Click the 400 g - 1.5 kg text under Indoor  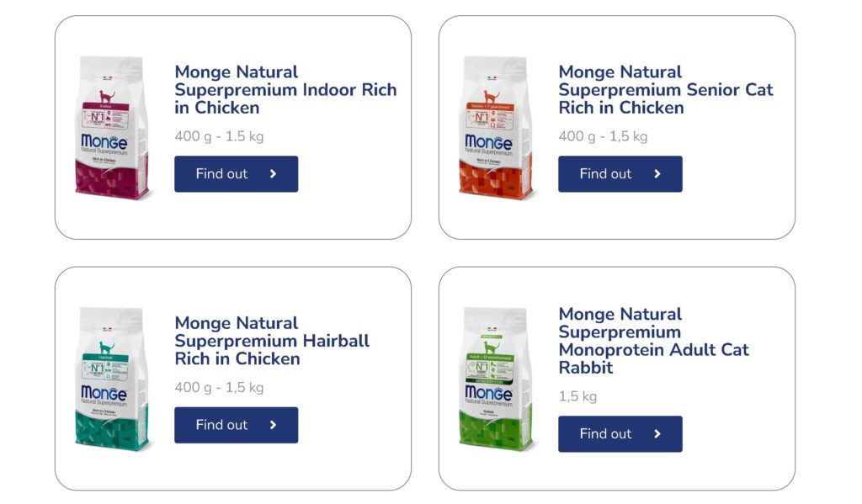coord(219,136)
